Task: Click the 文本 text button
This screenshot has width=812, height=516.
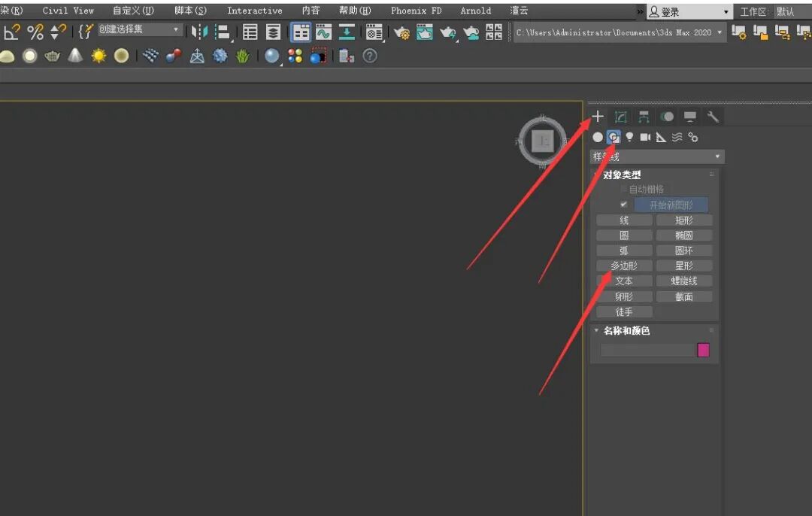Action: [624, 281]
